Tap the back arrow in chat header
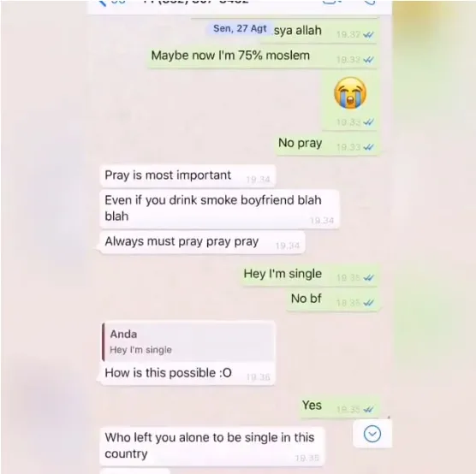Viewport: 476px width, 474px height. click(x=102, y=3)
